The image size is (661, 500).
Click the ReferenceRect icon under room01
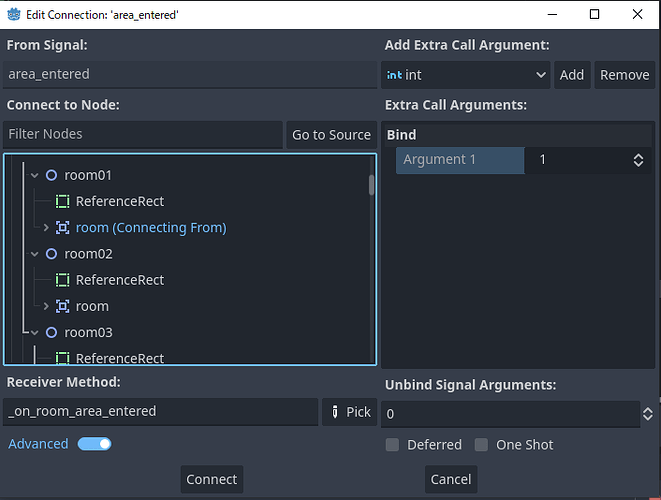[x=62, y=202]
